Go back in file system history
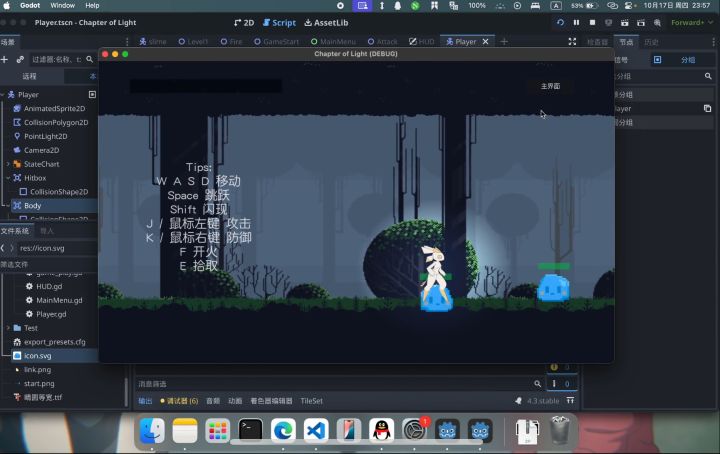 (3, 248)
